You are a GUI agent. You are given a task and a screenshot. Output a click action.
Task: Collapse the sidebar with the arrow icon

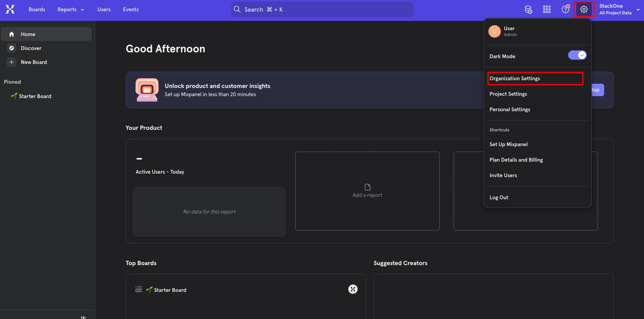click(84, 317)
